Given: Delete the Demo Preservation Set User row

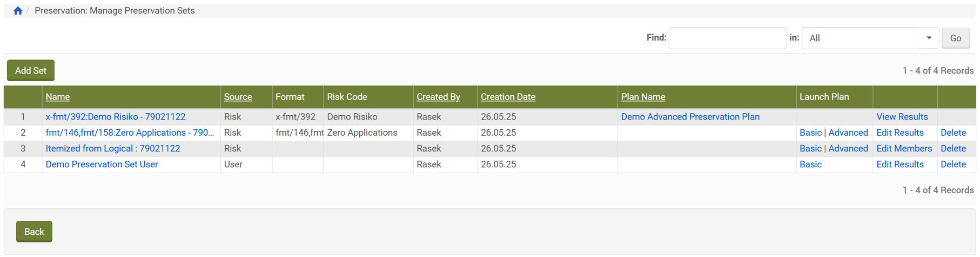Looking at the screenshot, I should click(953, 164).
